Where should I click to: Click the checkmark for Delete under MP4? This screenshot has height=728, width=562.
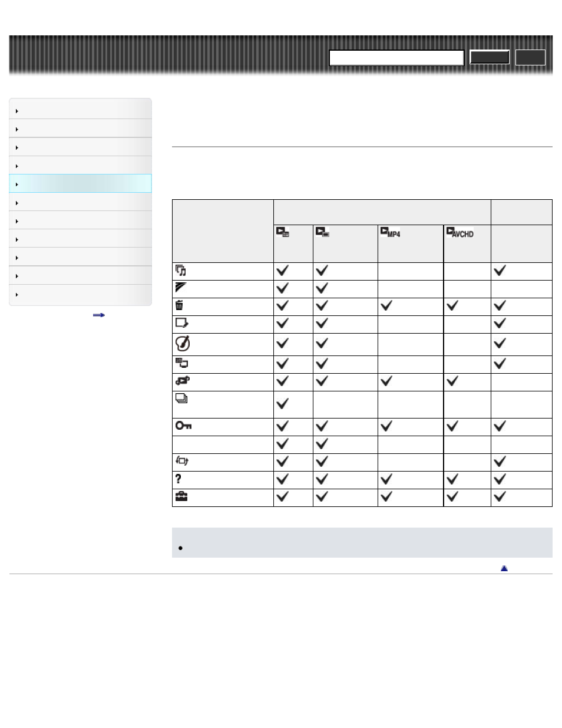point(386,305)
